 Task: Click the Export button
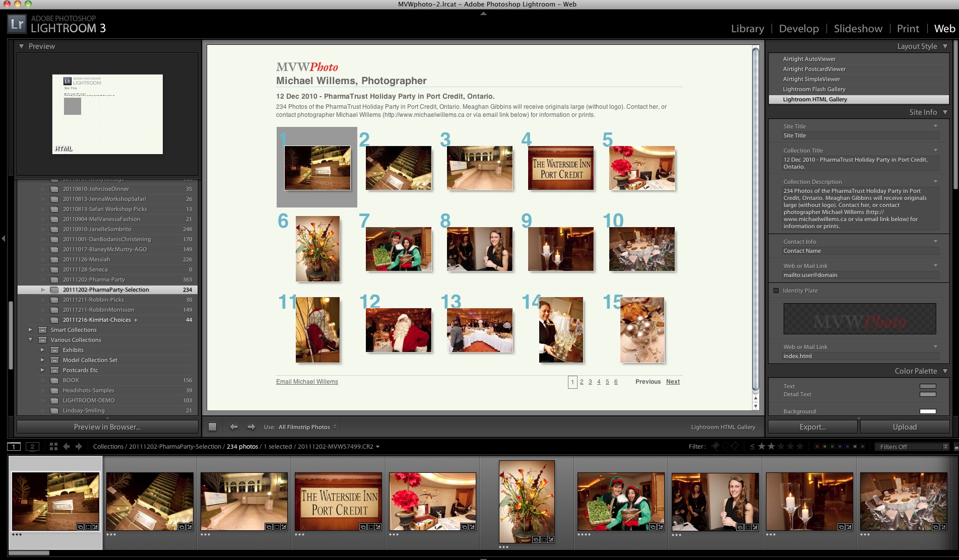coord(812,427)
